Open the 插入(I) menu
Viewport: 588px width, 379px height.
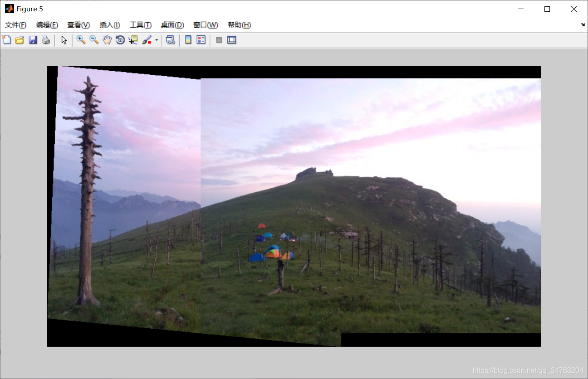tap(110, 25)
